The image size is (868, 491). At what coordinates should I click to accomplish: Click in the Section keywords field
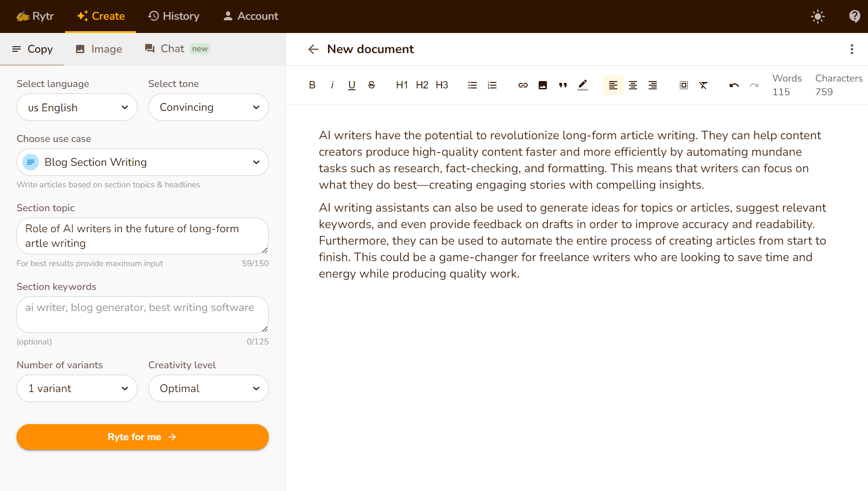142,315
